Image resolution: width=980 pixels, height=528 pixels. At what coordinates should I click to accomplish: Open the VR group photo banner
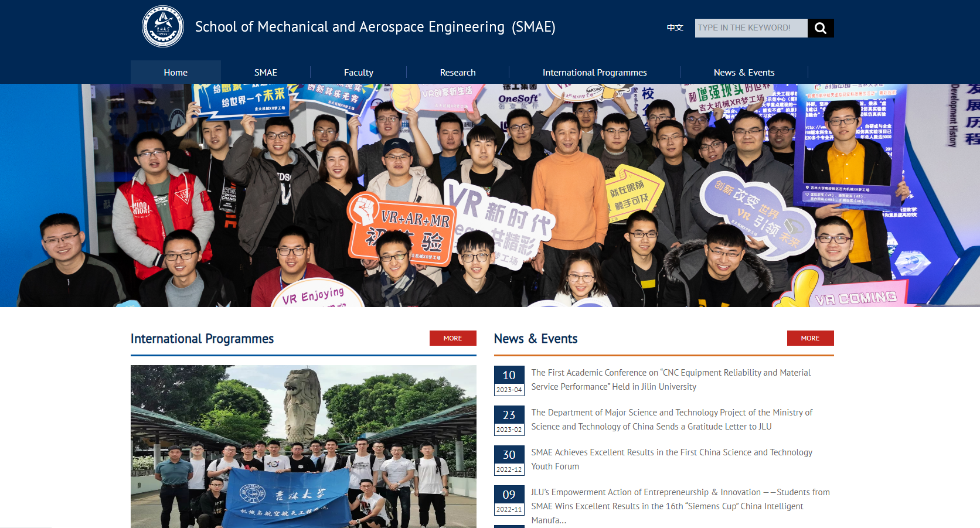tap(490, 195)
